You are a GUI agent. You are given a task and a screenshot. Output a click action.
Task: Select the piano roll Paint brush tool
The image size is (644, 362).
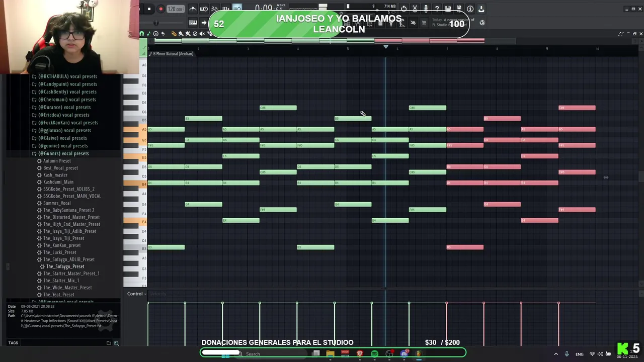click(181, 34)
